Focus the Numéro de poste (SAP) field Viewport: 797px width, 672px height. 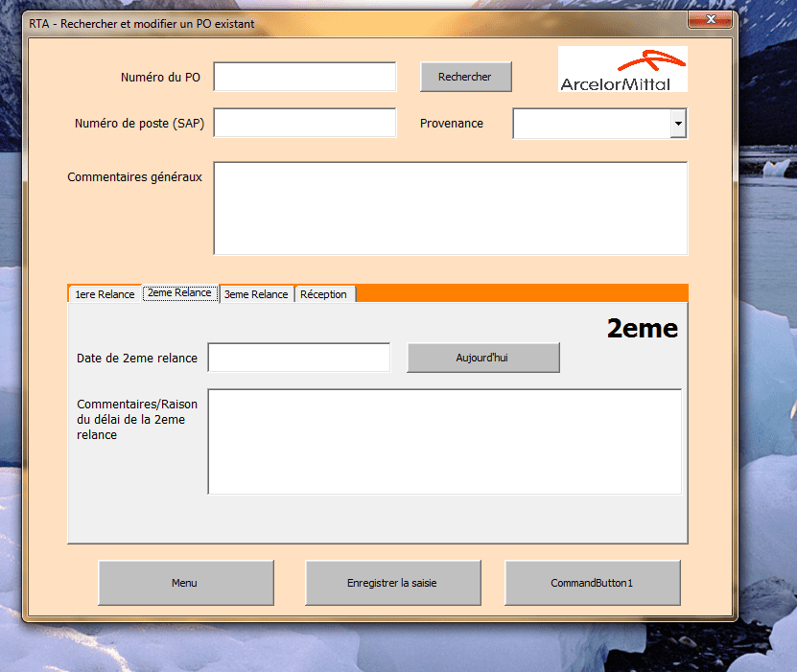point(304,123)
